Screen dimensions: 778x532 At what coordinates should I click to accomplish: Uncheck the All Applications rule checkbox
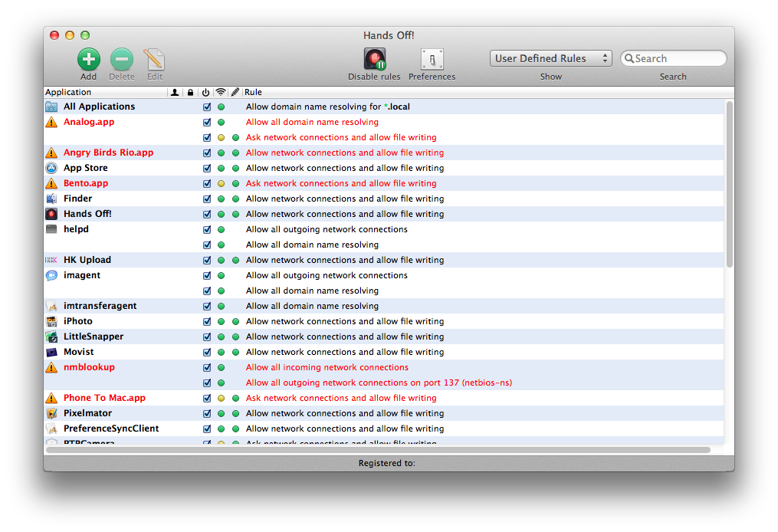coord(207,107)
